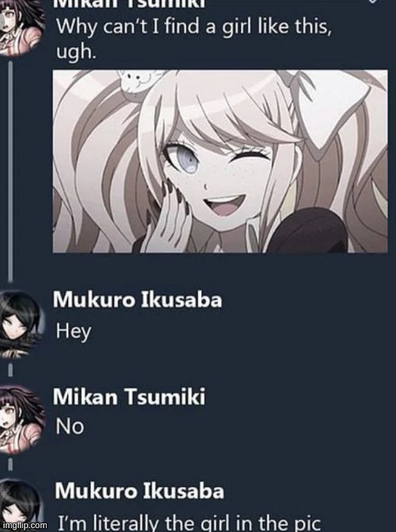Click the thread connector below the "No" reply avatar
The image size is (396, 532).
[10, 465]
